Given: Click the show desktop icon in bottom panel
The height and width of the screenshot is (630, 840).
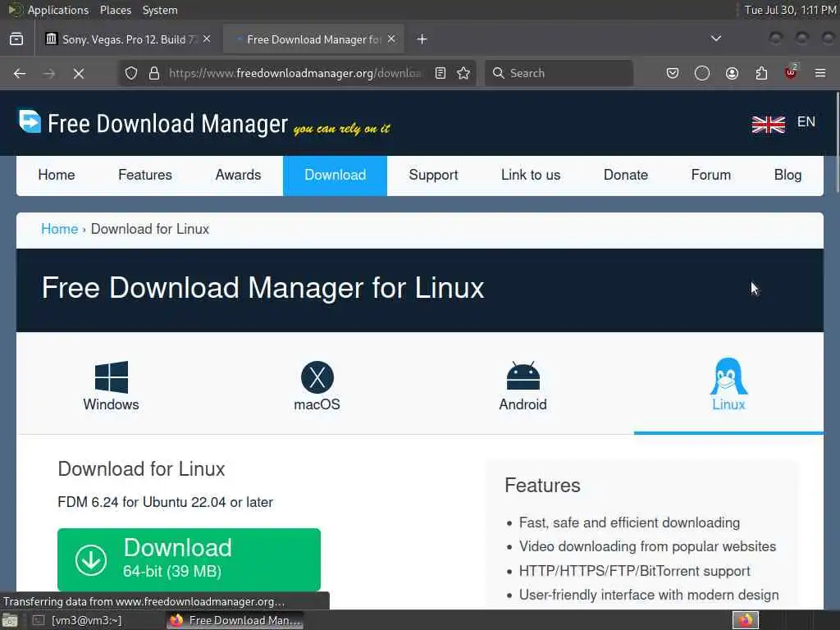Looking at the screenshot, I should coord(10,620).
